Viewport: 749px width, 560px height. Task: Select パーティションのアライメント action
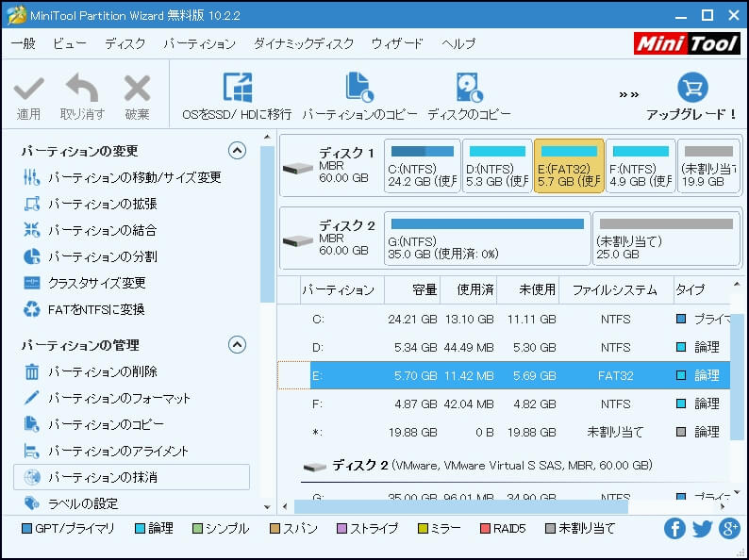click(106, 451)
